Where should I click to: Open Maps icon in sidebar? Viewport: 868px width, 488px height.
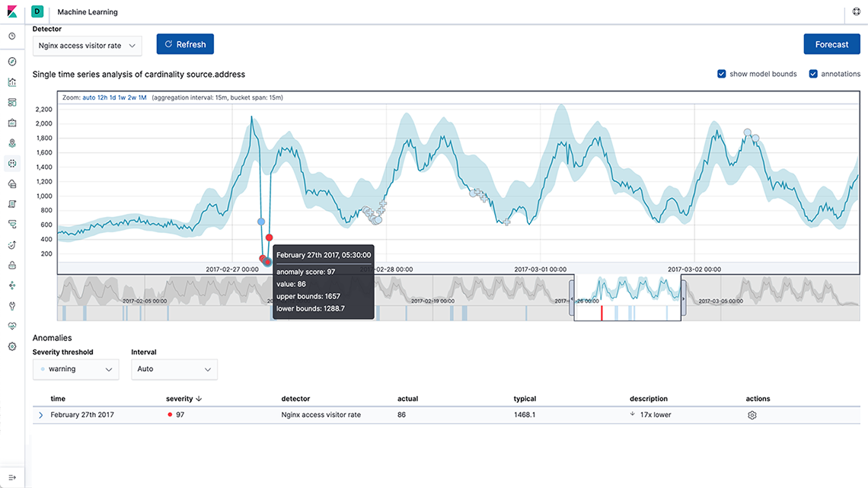(12, 143)
